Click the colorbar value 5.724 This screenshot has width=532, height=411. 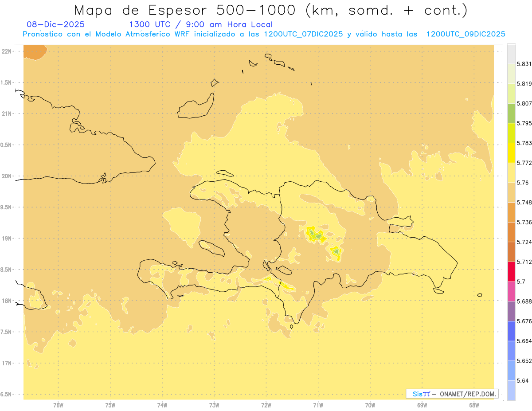[x=524, y=242]
